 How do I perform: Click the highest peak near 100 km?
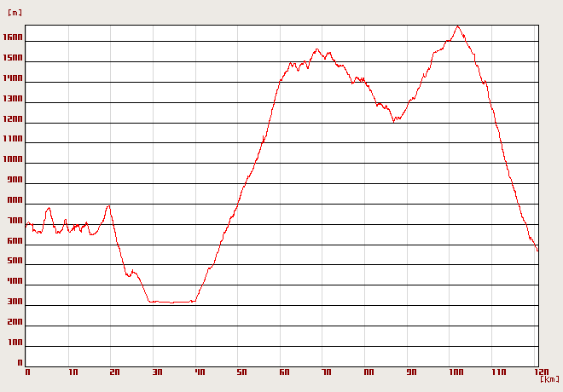[x=457, y=26]
